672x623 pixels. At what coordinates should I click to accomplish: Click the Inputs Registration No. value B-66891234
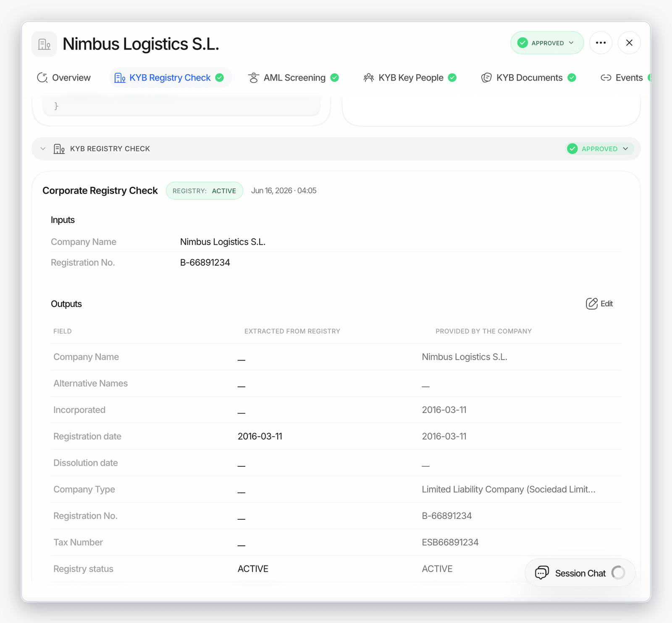(205, 262)
